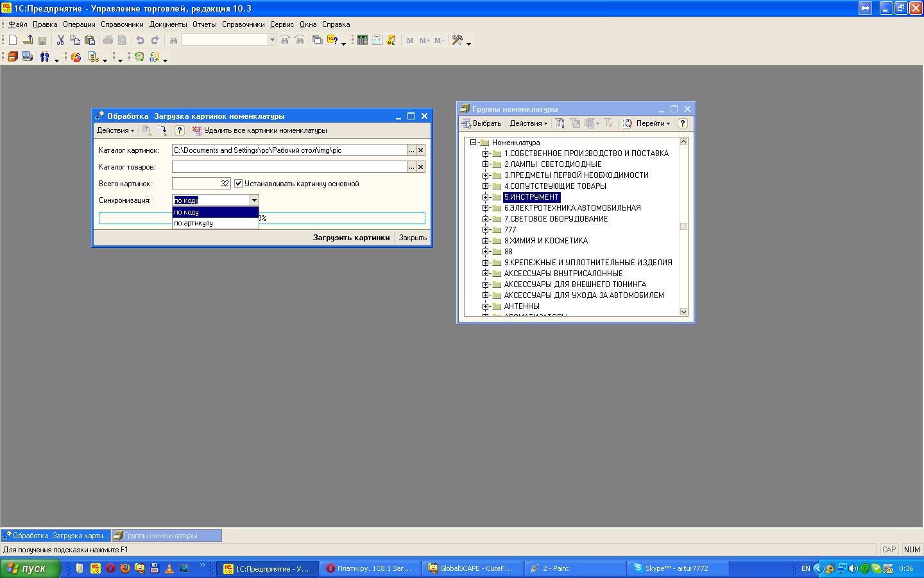Click the windows list icon in main toolbar
This screenshot has height=578, width=924.
317,40
